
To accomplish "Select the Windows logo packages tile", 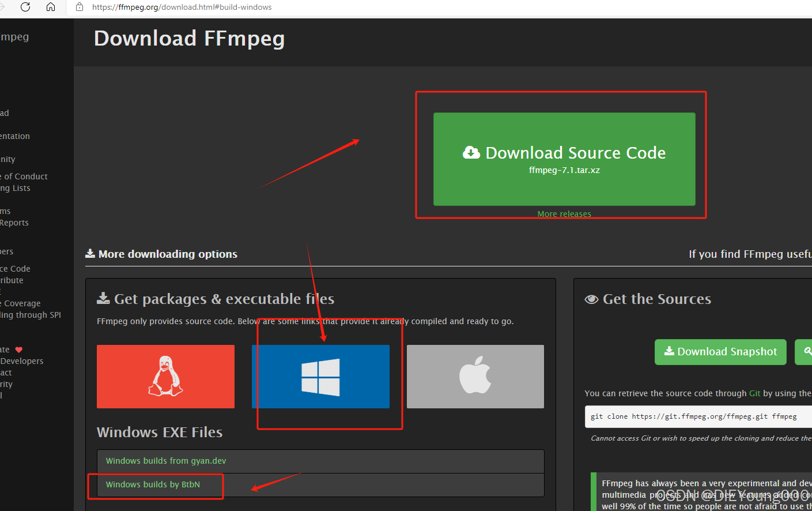I will pos(320,376).
